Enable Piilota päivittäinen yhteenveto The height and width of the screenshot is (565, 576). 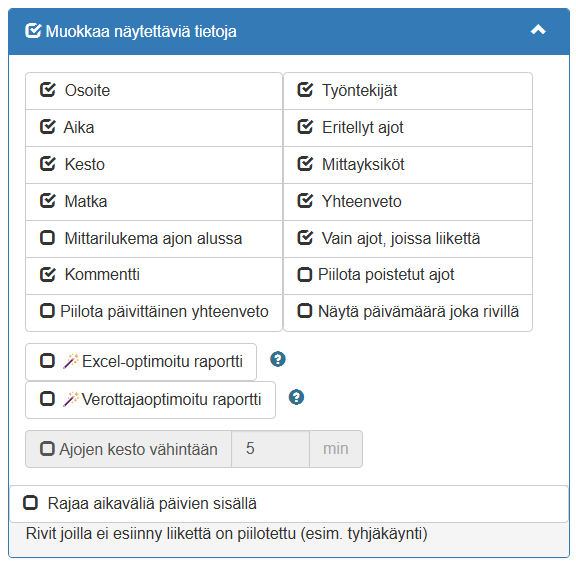[x=47, y=311]
